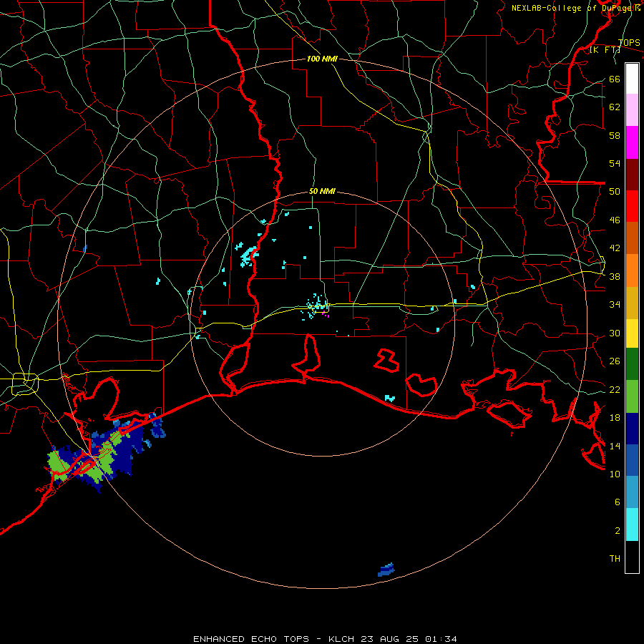This screenshot has height=644, width=644.
Task: Click the light pink swatch near 62
Action: tap(632, 110)
